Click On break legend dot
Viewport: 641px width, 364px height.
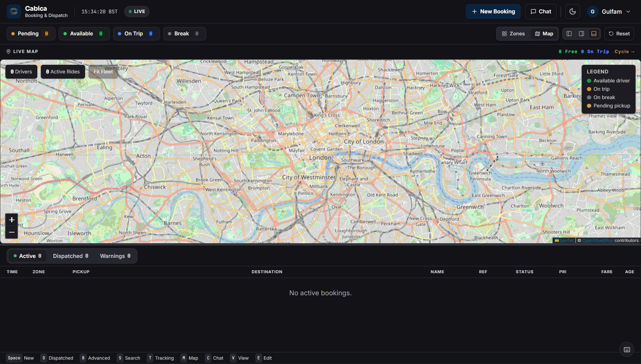point(589,97)
